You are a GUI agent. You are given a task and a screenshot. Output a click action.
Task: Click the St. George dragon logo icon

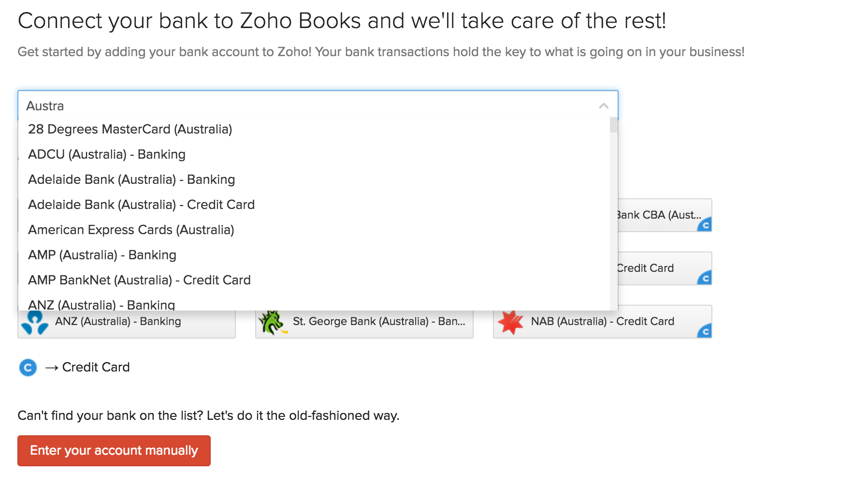(x=272, y=321)
